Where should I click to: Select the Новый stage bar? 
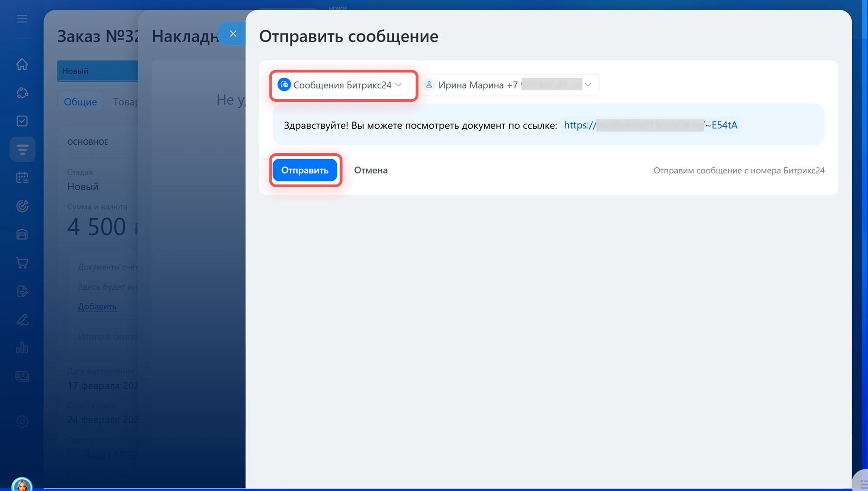97,71
